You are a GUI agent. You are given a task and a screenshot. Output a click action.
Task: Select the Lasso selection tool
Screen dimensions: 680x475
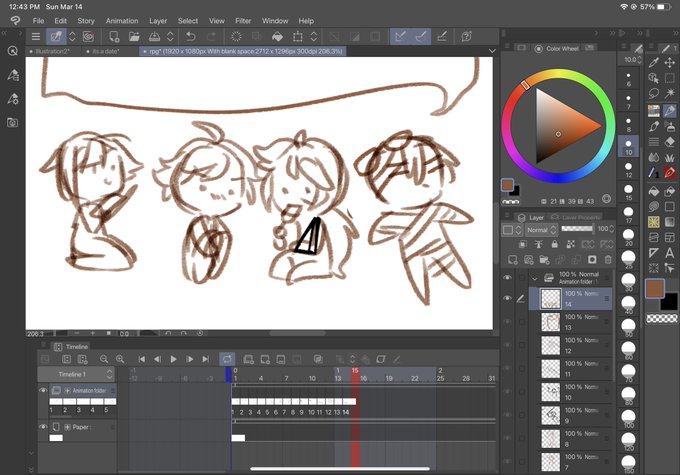[654, 93]
